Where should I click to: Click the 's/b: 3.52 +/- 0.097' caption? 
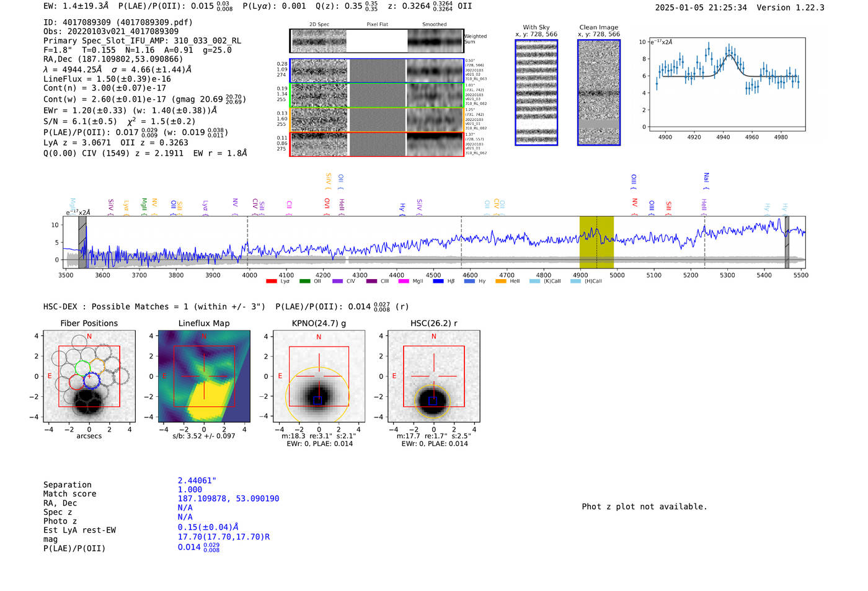point(204,436)
